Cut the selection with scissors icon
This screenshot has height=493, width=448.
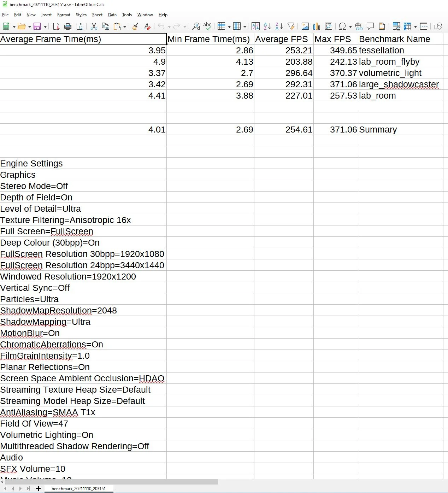tap(94, 27)
